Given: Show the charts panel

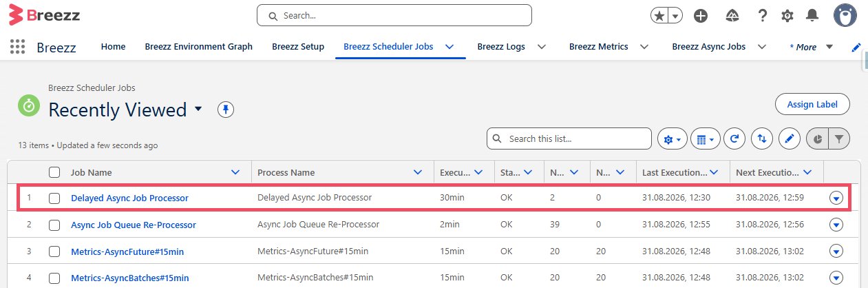Looking at the screenshot, I should point(817,138).
